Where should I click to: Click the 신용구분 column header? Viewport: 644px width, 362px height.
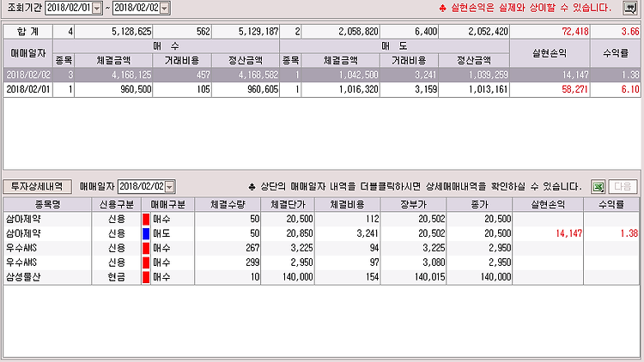pos(116,204)
